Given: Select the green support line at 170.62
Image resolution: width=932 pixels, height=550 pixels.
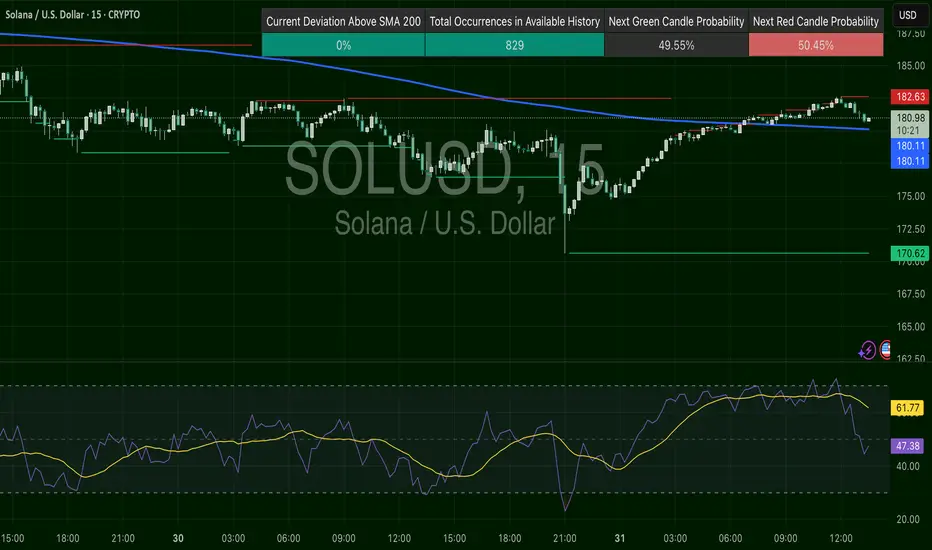Looking at the screenshot, I should pos(719,253).
